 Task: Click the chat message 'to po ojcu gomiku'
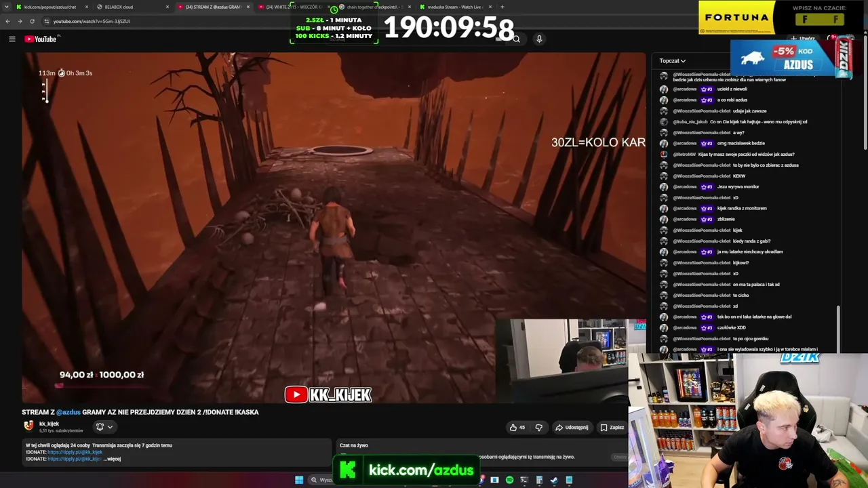coord(750,338)
